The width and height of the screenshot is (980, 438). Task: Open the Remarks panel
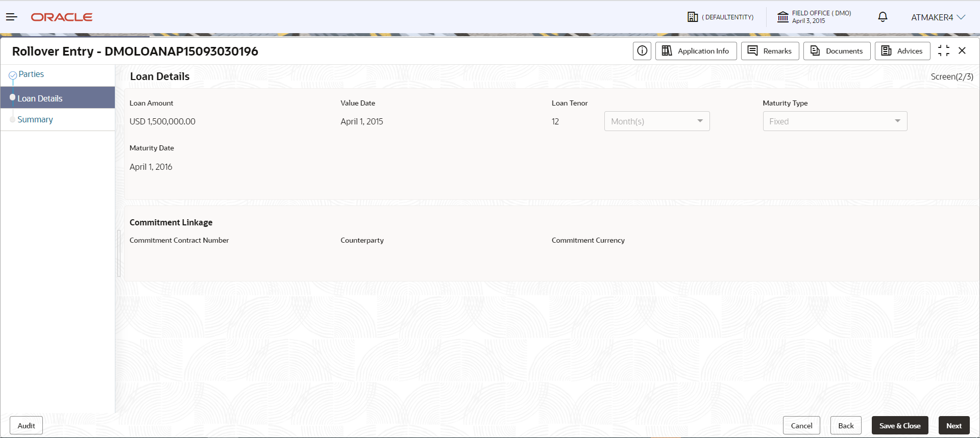coord(770,51)
